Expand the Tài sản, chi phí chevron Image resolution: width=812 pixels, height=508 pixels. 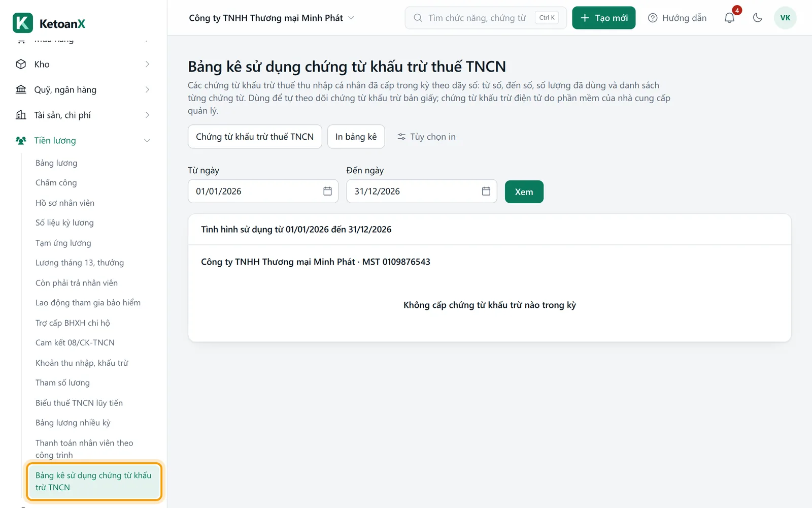tap(147, 115)
